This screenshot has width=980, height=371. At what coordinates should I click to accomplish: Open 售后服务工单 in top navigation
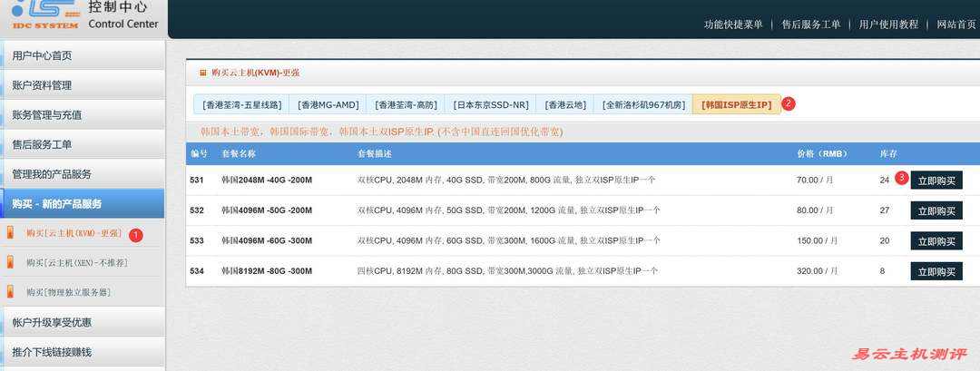[810, 24]
